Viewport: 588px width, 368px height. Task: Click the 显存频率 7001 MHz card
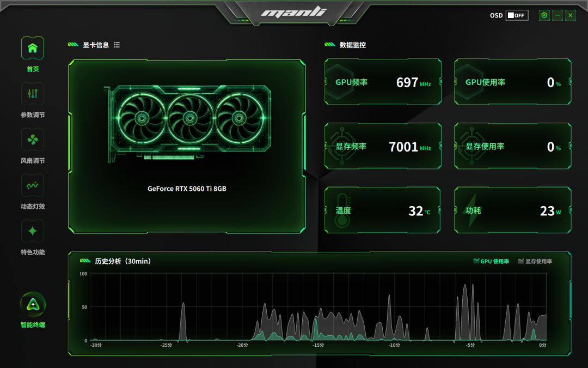[x=383, y=146]
